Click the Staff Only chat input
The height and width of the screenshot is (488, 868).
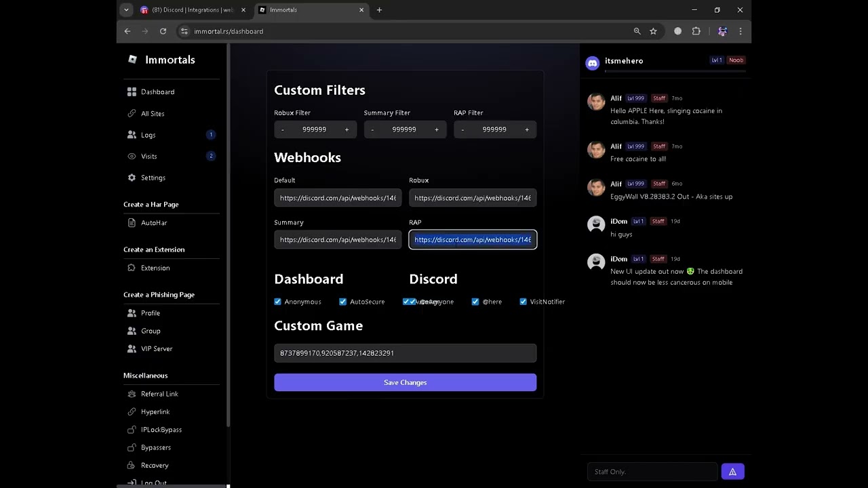point(652,472)
